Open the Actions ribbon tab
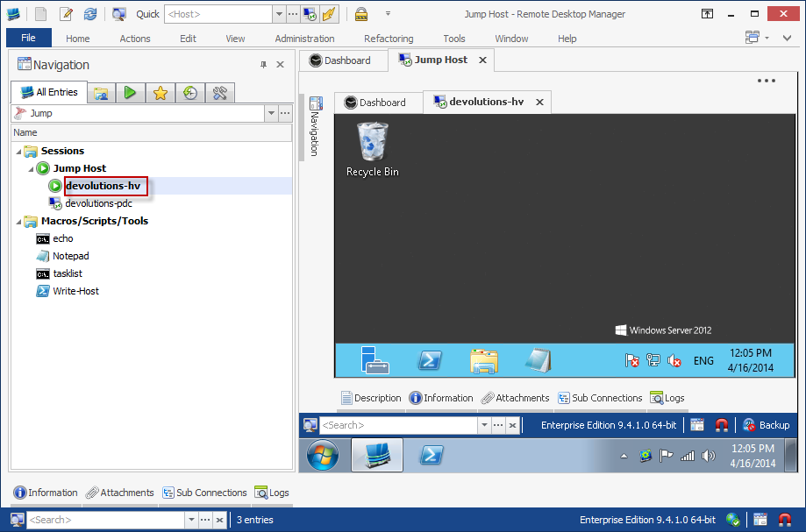The width and height of the screenshot is (806, 532). click(135, 39)
